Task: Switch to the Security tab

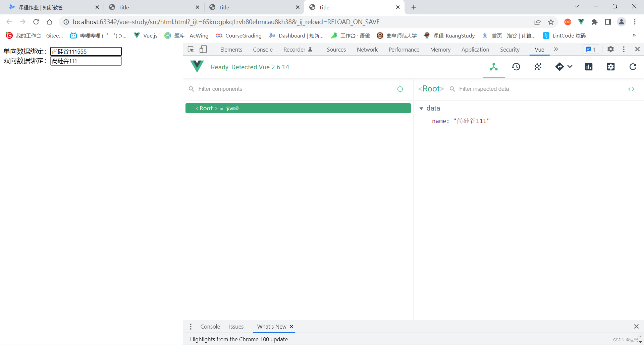Action: pyautogui.click(x=509, y=50)
